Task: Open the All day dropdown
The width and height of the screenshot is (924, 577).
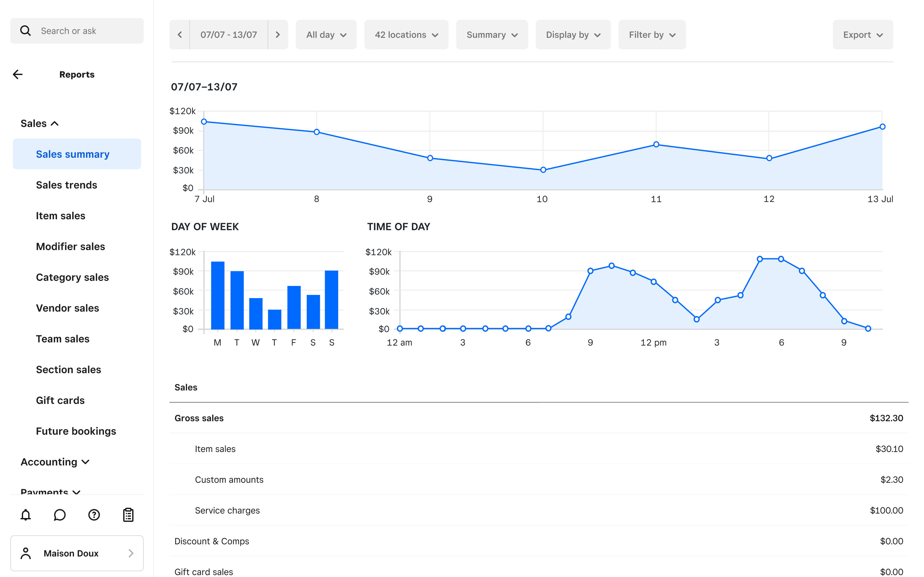Action: coord(326,35)
